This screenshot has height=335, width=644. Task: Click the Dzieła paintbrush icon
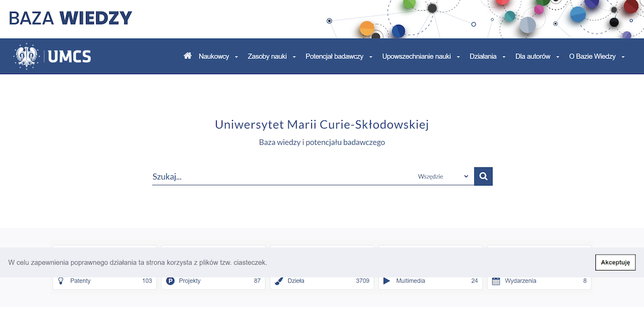coord(279,281)
